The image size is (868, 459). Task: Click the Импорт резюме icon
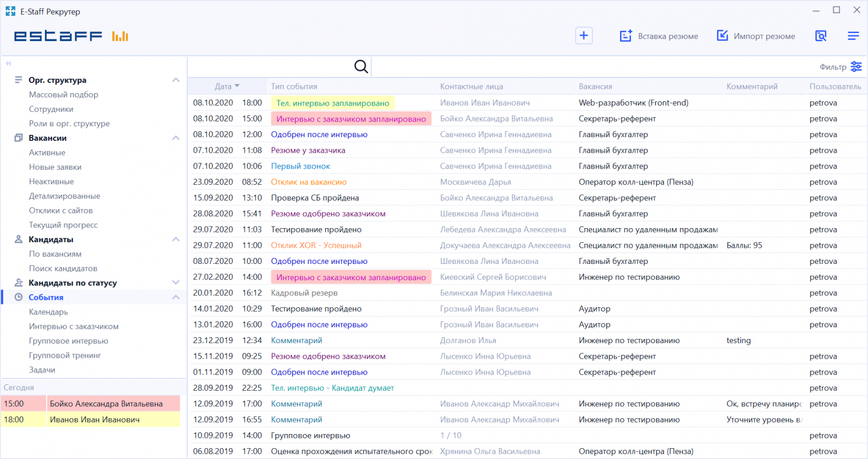click(x=722, y=36)
